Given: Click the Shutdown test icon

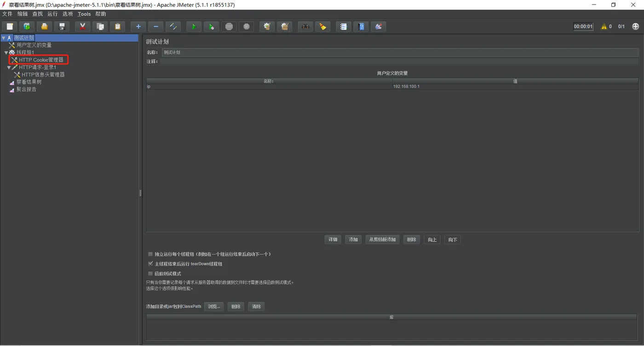Looking at the screenshot, I should pyautogui.click(x=246, y=27).
